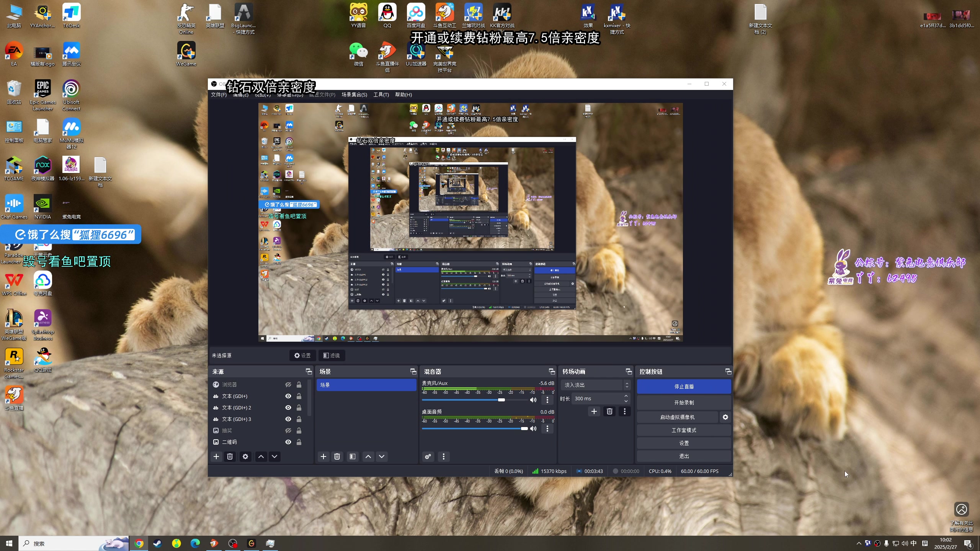The width and height of the screenshot is (980, 551).
Task: Open the 工具(T) menu
Action: click(381, 95)
